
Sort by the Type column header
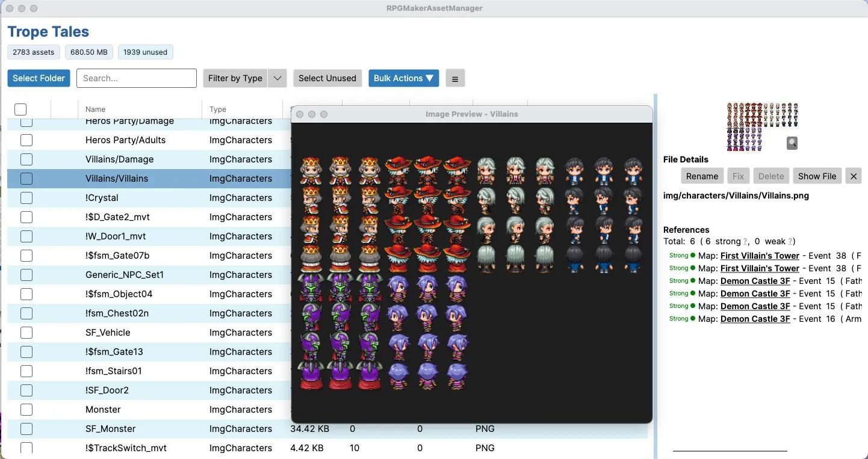point(218,109)
